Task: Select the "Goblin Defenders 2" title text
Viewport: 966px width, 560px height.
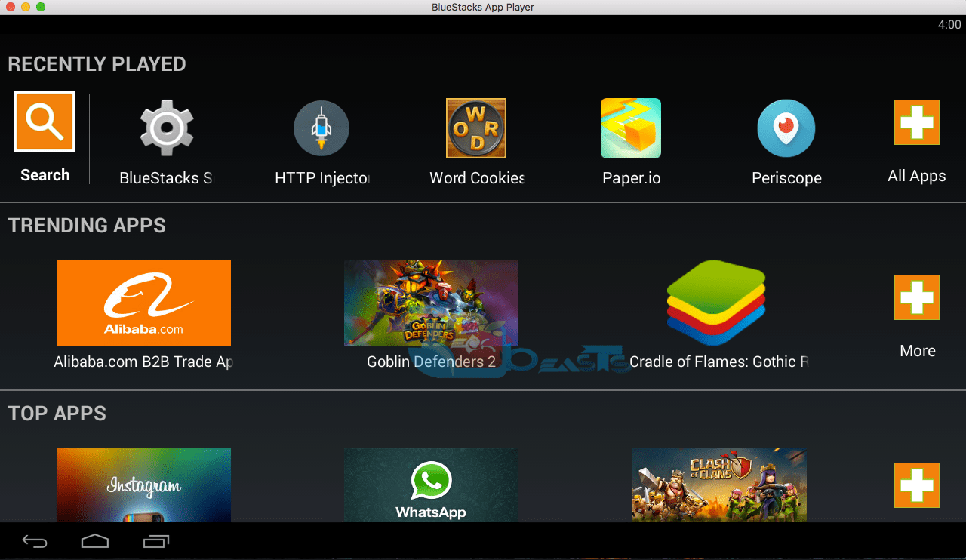Action: tap(431, 362)
